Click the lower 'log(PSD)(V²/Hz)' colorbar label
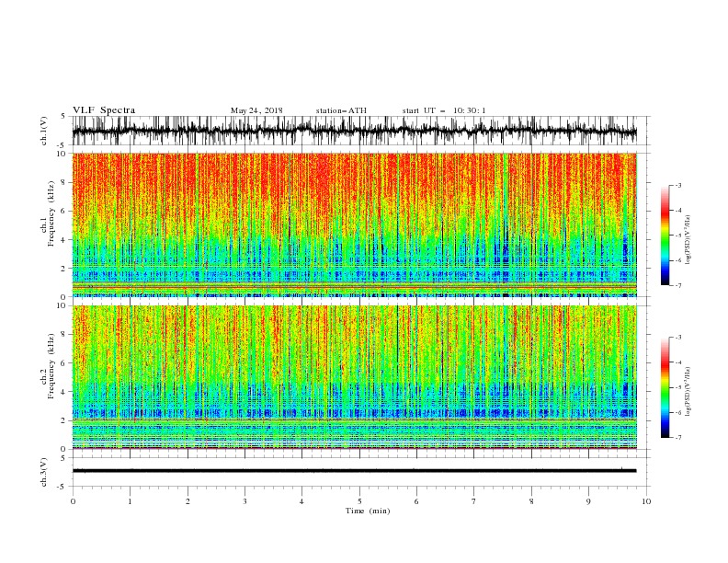The height and width of the screenshot is (563, 728). [x=688, y=392]
